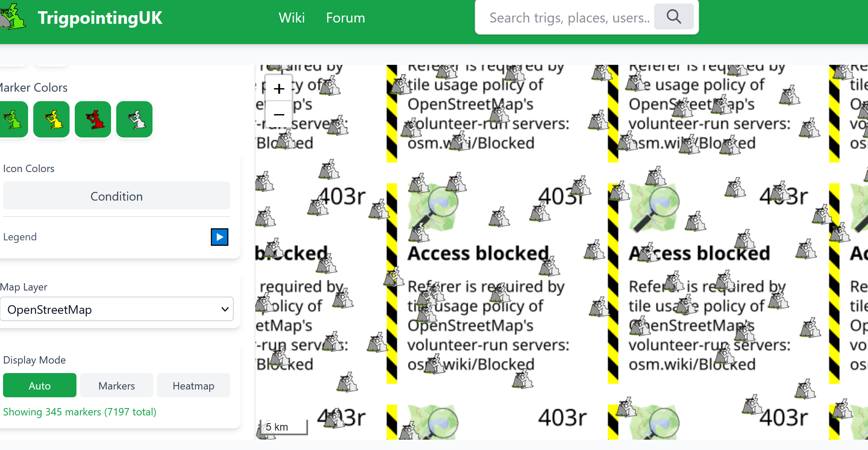Select the red marker color icon
Screen dimensions: 868x450
coord(93,119)
